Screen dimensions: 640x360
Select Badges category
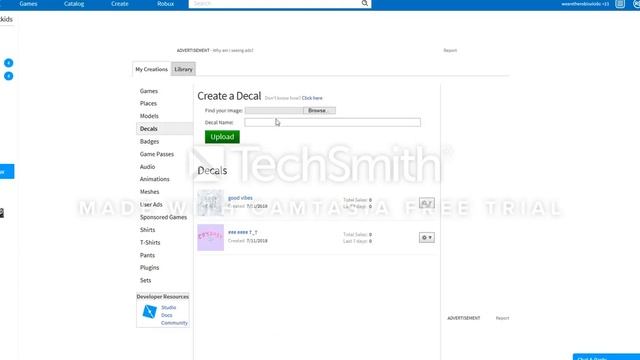[x=149, y=142]
